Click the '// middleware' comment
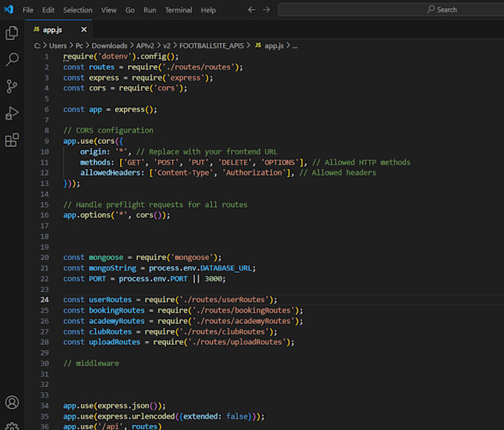The image size is (504, 430). click(x=91, y=363)
